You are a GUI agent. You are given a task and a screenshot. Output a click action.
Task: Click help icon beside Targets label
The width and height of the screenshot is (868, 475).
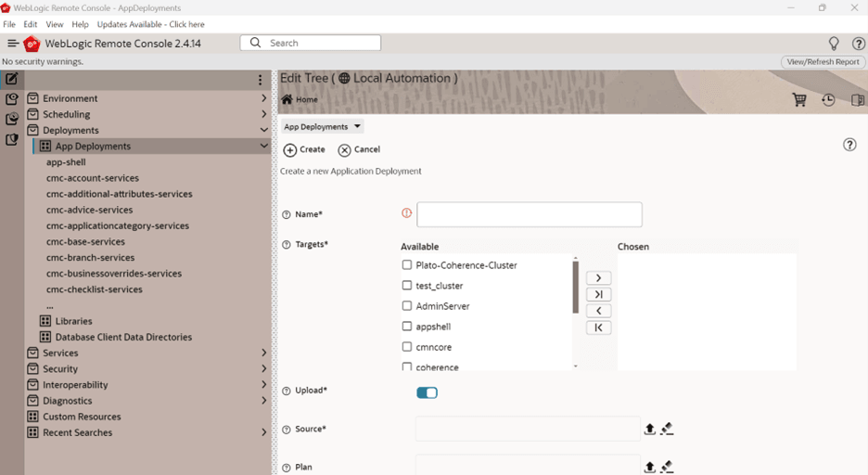click(287, 245)
